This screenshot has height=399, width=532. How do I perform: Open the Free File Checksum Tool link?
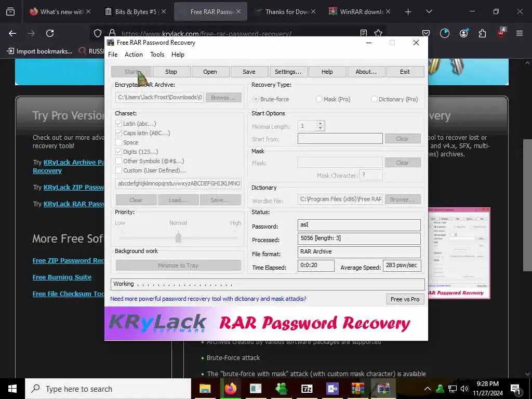68,294
